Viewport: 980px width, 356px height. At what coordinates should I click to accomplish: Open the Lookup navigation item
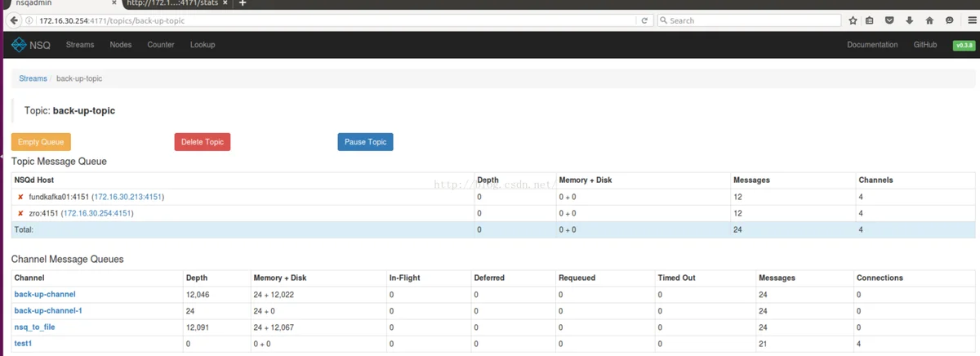[x=203, y=45]
